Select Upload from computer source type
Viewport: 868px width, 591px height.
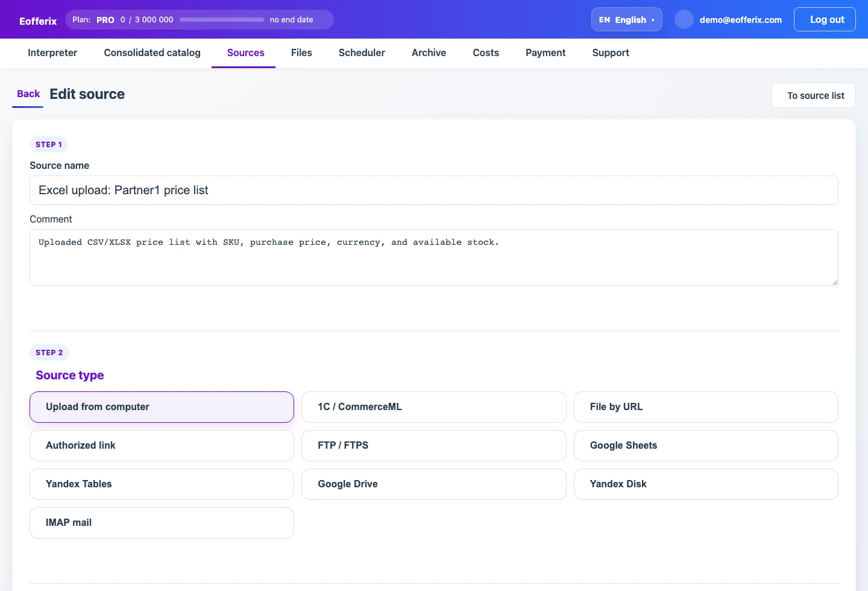coord(162,407)
